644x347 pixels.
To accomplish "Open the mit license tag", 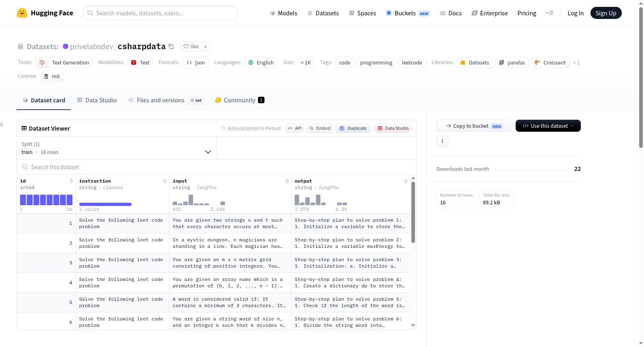I will (x=52, y=76).
